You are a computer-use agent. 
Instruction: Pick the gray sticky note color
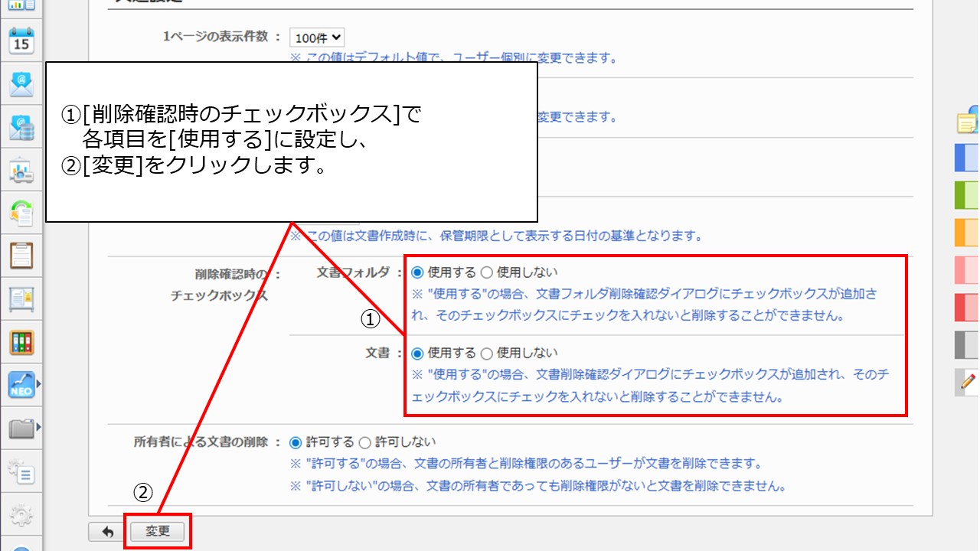click(968, 344)
